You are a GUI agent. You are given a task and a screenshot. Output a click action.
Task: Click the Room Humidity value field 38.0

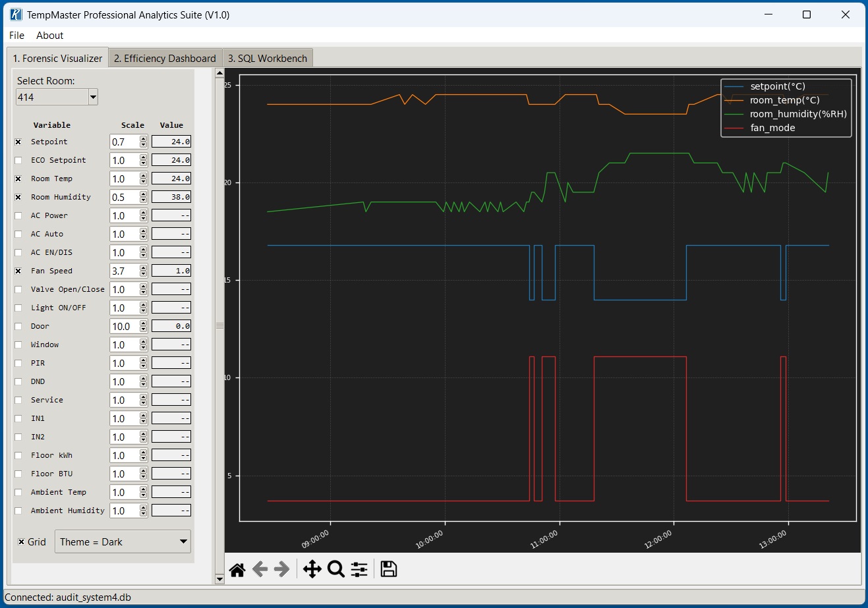point(171,197)
